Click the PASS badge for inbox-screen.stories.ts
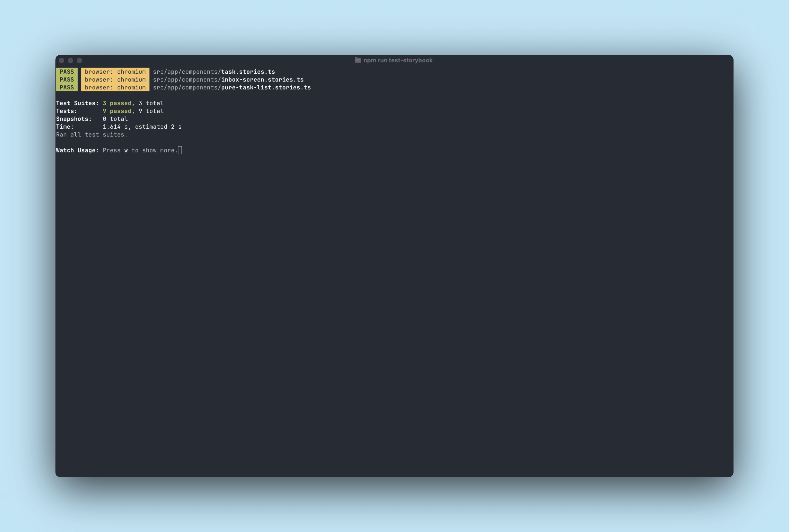This screenshot has height=532, width=789. (67, 79)
